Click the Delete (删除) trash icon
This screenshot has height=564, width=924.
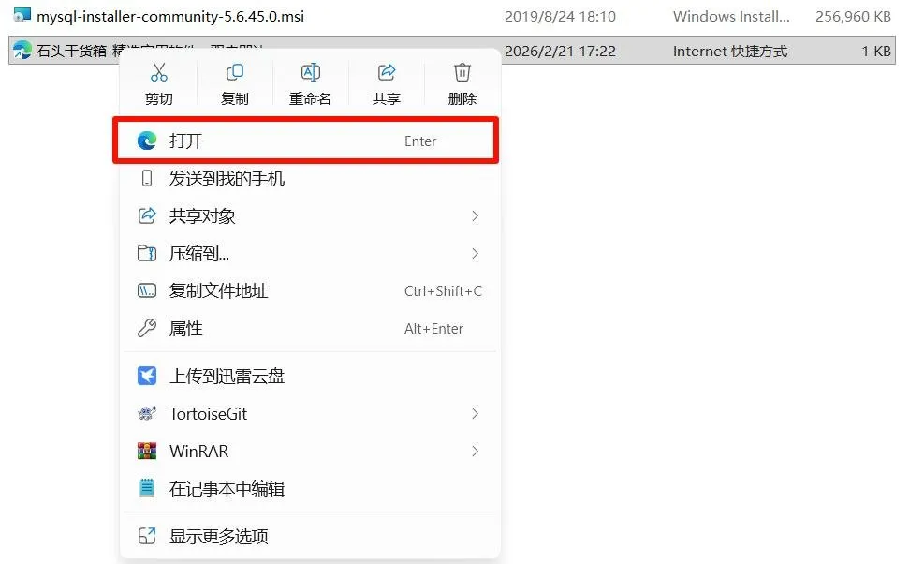[x=462, y=72]
